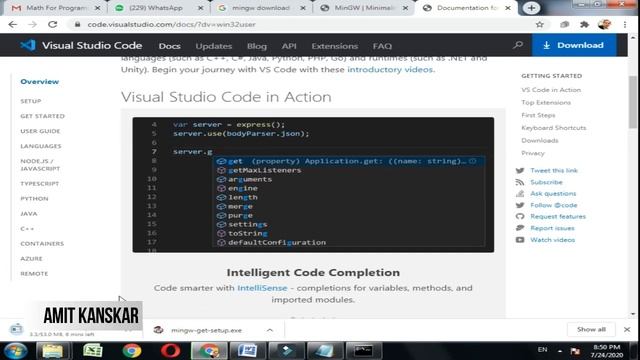Open the Extensions navigation item
The width and height of the screenshot is (640, 360).
335,46
